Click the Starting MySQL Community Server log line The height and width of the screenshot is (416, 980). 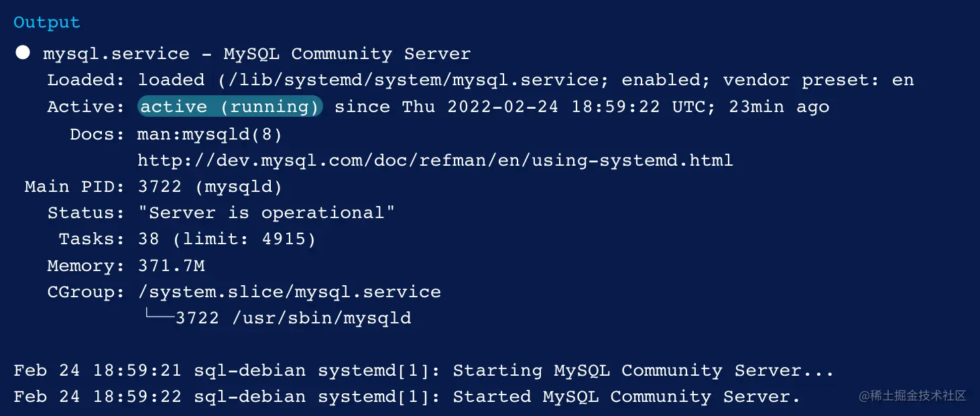424,371
